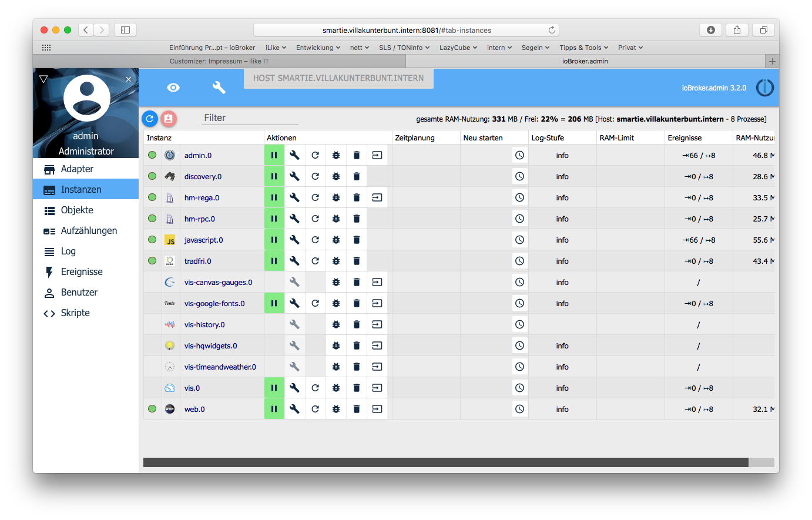The image size is (812, 520).
Task: Switch to ioBroker.admin browser tab
Action: tap(585, 61)
